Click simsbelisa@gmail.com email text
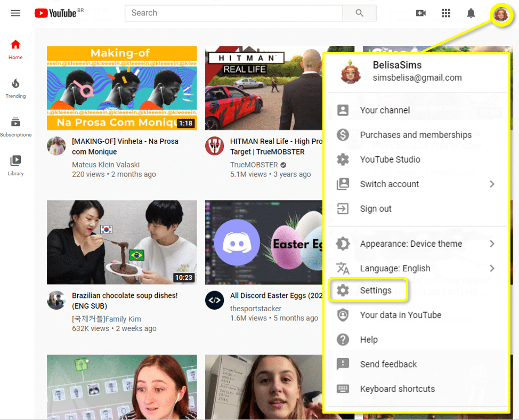The height and width of the screenshot is (420, 519). click(x=417, y=77)
